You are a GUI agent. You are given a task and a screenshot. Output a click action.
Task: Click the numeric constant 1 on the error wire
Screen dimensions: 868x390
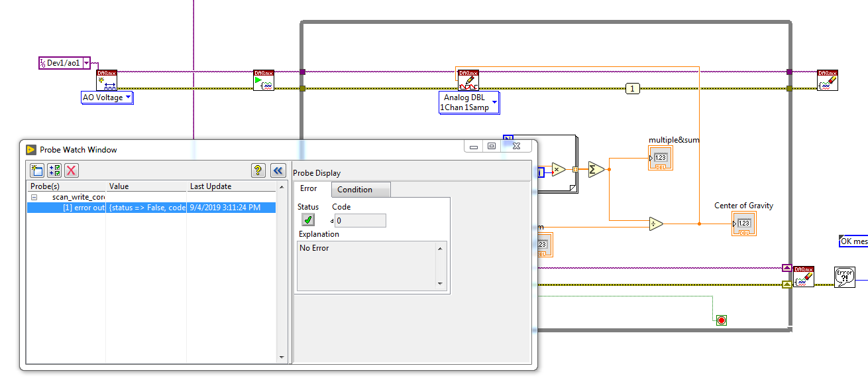tap(632, 88)
